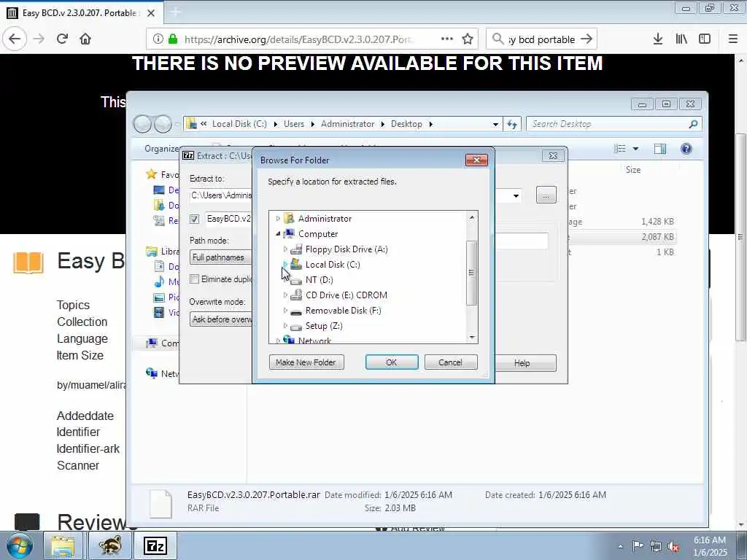Bookmark this page star icon

point(468,39)
